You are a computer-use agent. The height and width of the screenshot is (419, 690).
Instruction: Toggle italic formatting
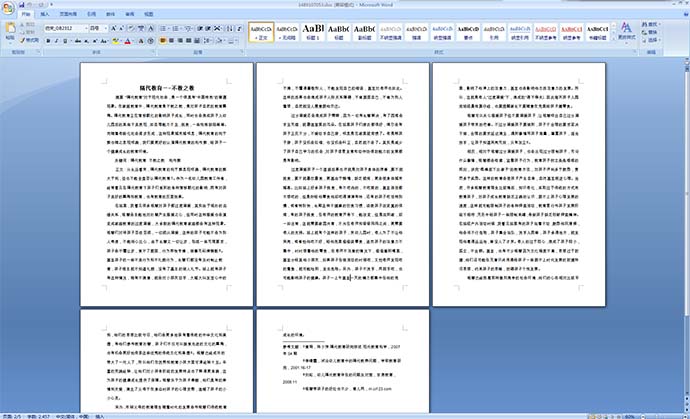click(56, 41)
